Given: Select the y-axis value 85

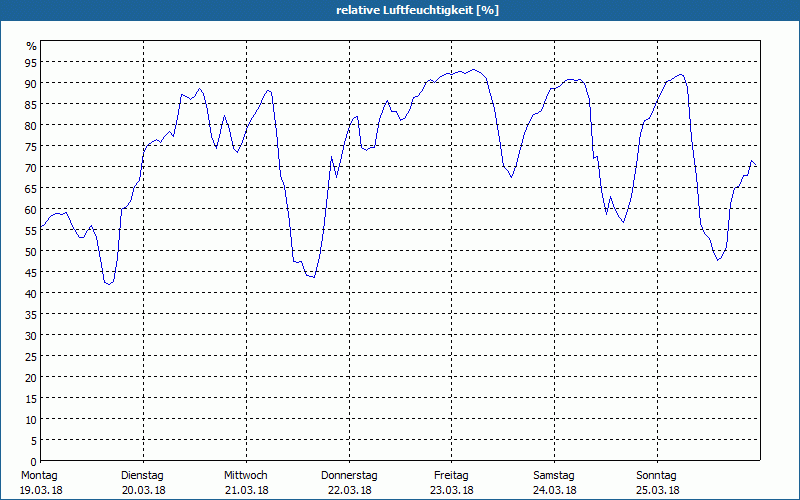Looking at the screenshot, I should (31, 104).
